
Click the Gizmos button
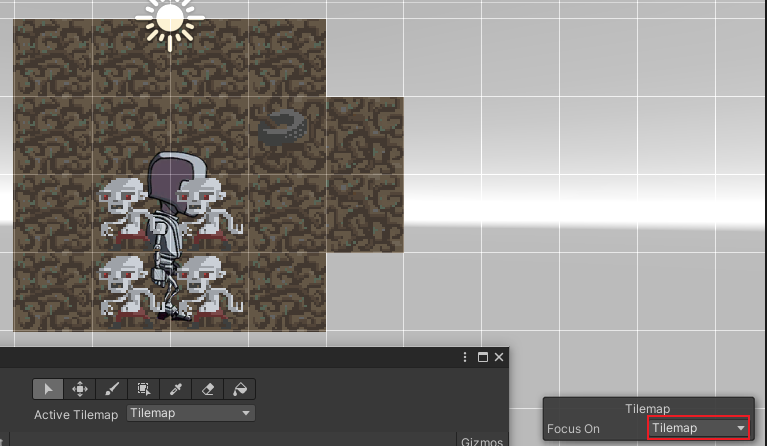point(482,440)
